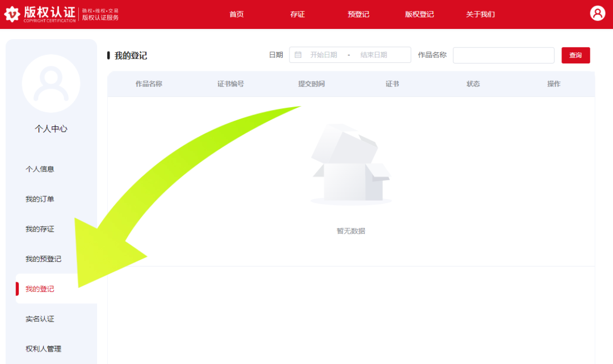Open 关于我们 in top navigation
The height and width of the screenshot is (364, 613).
click(481, 14)
